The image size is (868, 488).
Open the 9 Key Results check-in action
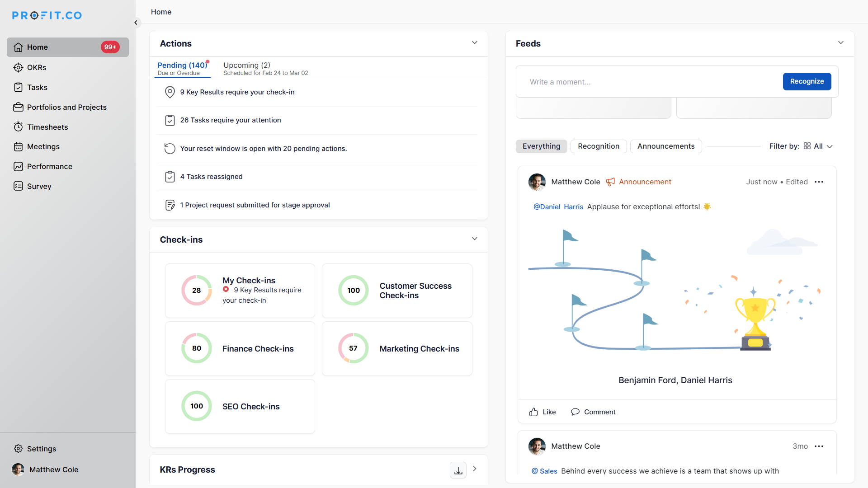tap(237, 92)
